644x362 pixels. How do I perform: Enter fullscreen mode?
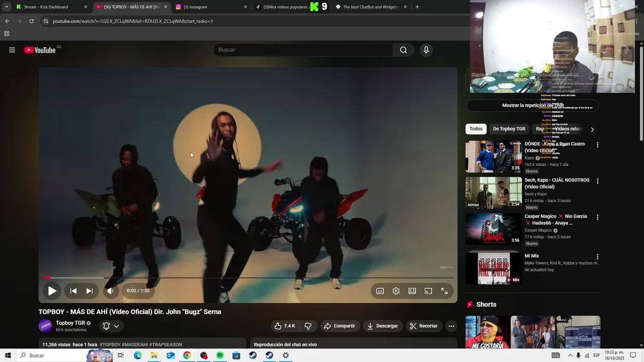pos(444,291)
